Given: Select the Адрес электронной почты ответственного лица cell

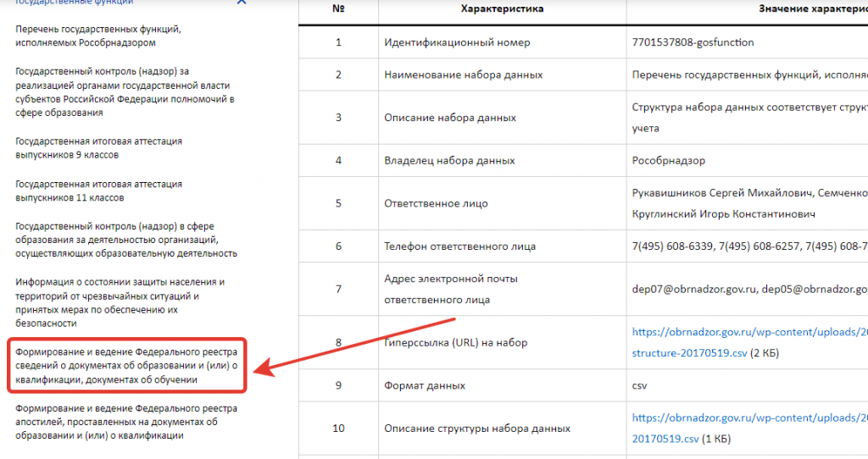Looking at the screenshot, I should point(502,290).
